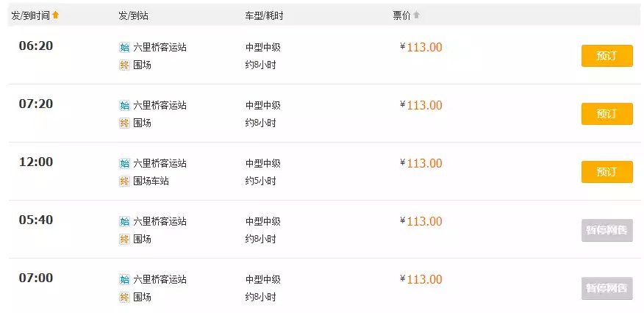Click 暂停网售 button for 05:40 departure
The width and height of the screenshot is (644, 313).
tap(607, 230)
